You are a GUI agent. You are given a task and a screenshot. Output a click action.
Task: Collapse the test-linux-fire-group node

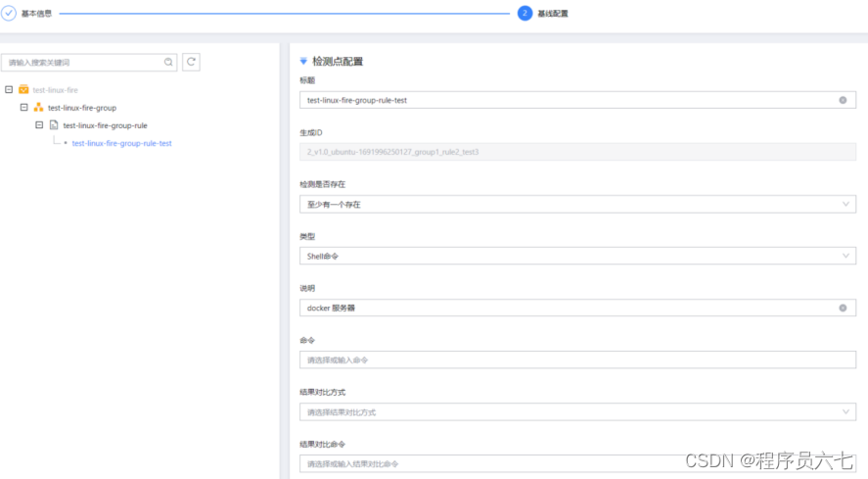coord(23,107)
